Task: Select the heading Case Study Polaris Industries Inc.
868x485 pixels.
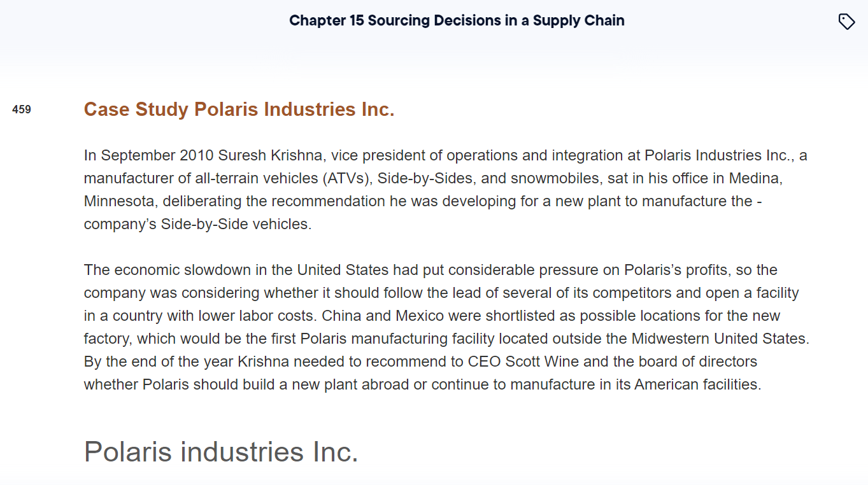Action: click(239, 109)
